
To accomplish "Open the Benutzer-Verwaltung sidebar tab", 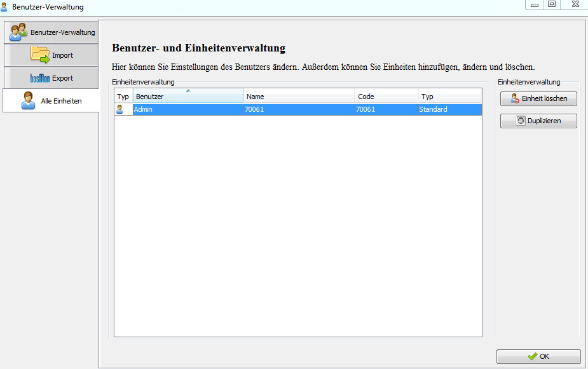I will (51, 32).
